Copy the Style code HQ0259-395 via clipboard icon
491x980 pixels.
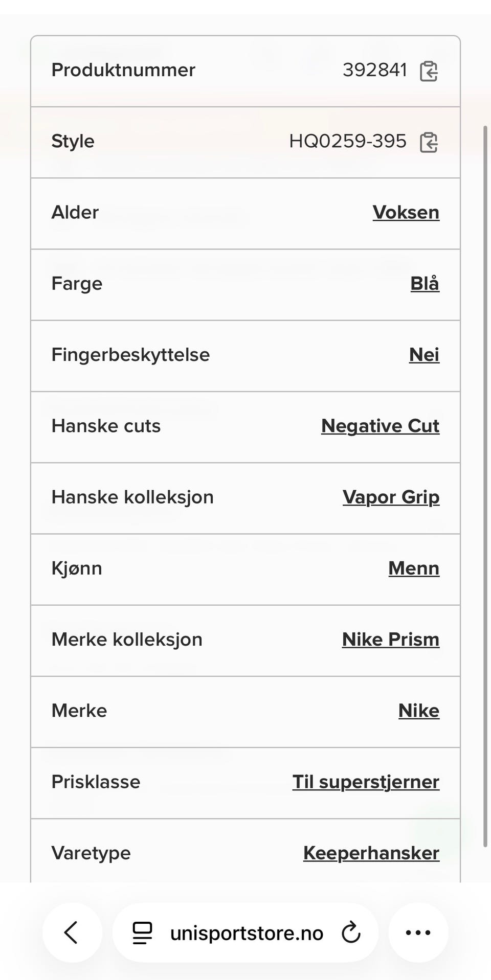coord(429,142)
